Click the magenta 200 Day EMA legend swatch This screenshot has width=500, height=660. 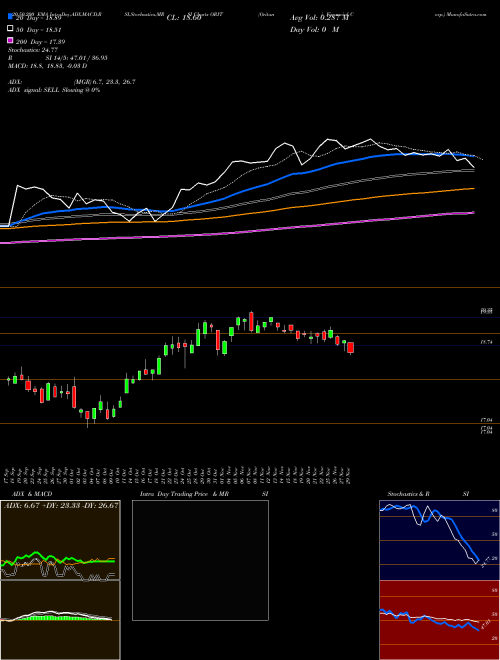pyautogui.click(x=10, y=40)
